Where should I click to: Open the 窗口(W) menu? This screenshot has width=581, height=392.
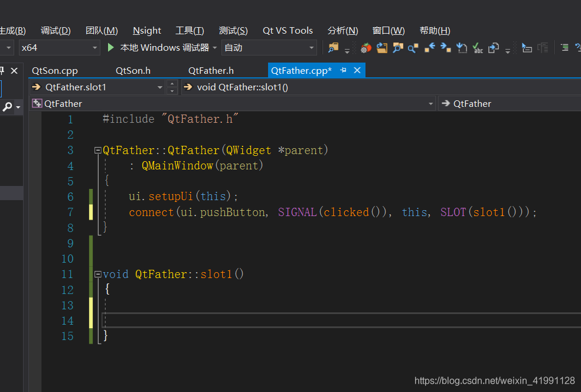point(389,30)
